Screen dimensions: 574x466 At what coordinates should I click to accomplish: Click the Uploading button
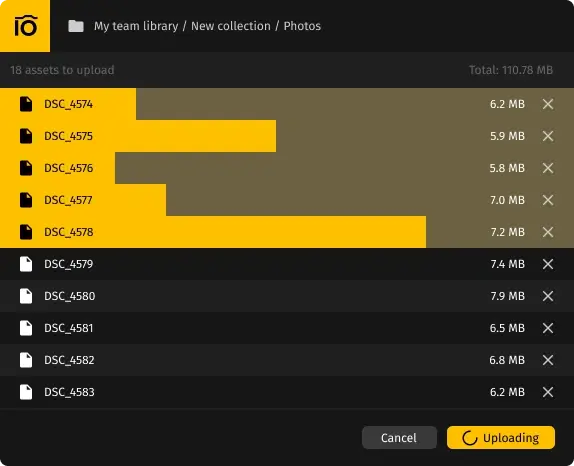501,437
